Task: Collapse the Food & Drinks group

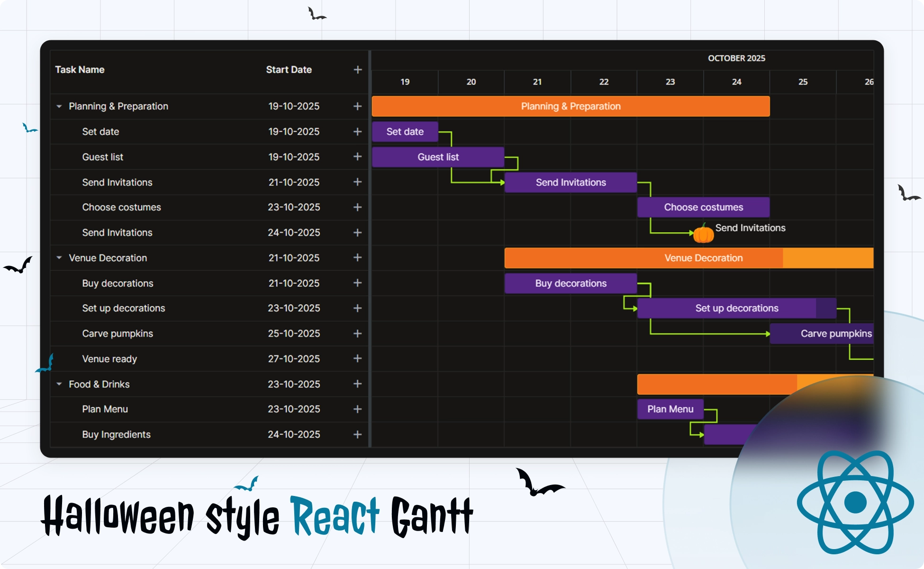Action: pyautogui.click(x=58, y=384)
